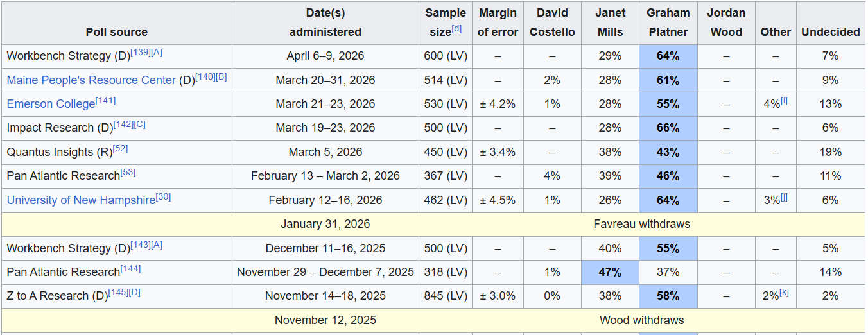The width and height of the screenshot is (868, 335).
Task: Open the Maine People's Resource Center link
Action: click(91, 80)
